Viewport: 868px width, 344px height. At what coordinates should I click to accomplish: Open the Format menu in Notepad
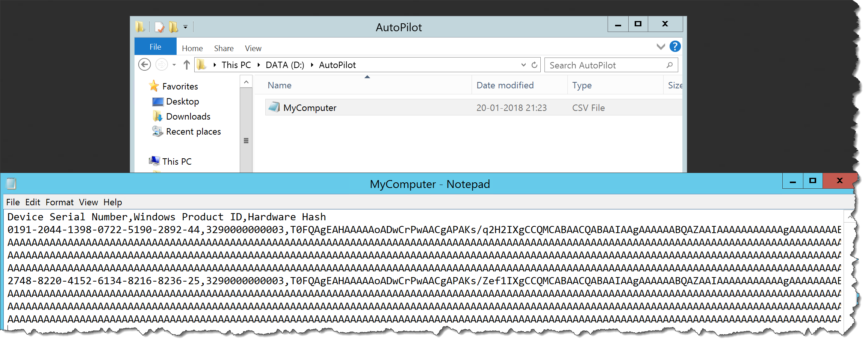tap(59, 202)
